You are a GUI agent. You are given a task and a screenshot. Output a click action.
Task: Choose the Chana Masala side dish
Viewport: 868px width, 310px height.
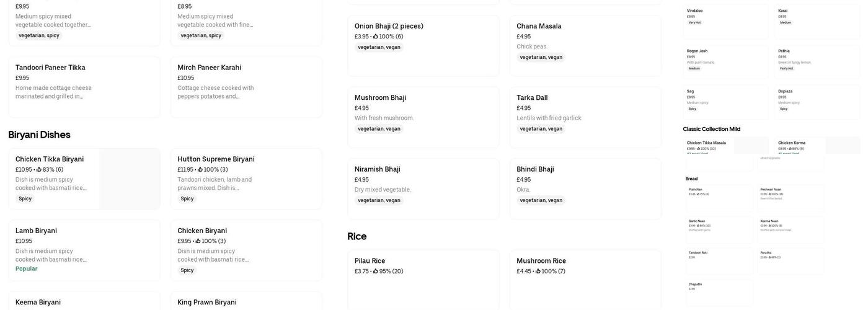[539, 26]
